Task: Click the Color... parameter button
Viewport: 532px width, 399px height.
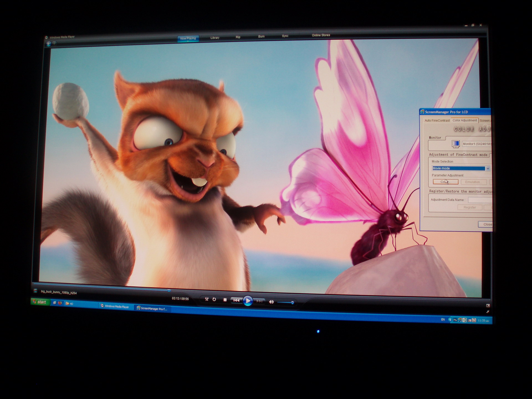Action: click(446, 182)
